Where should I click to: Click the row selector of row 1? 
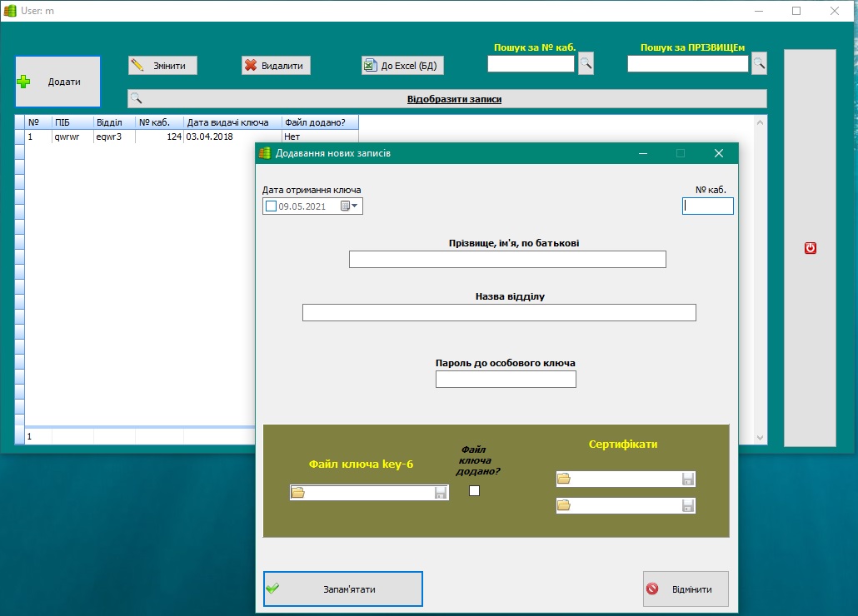coord(20,137)
